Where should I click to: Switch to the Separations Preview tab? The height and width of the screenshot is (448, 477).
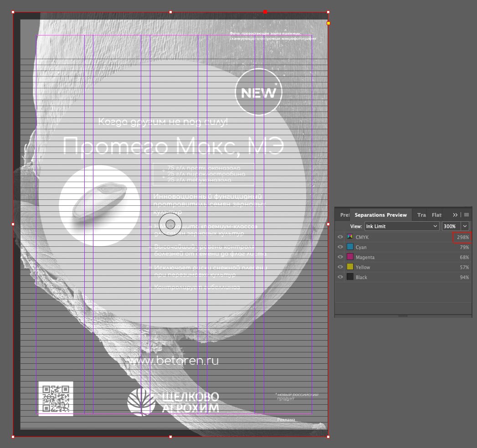(x=380, y=215)
